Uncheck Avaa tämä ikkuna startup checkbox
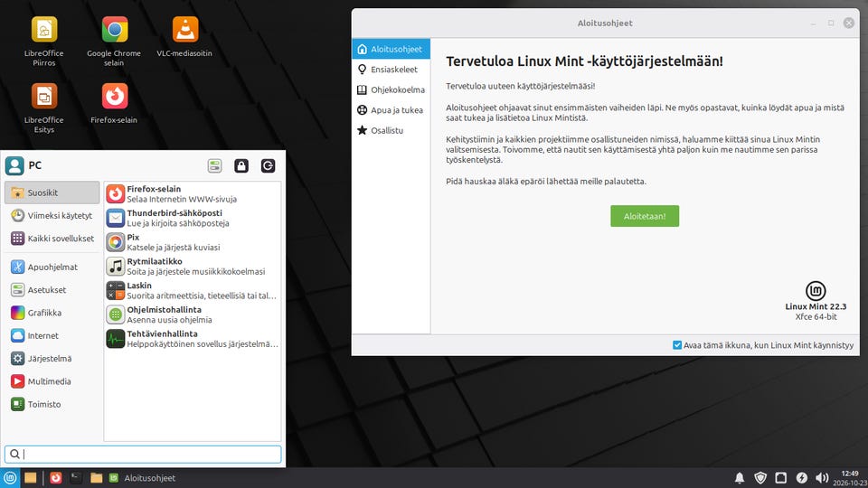 click(x=677, y=344)
